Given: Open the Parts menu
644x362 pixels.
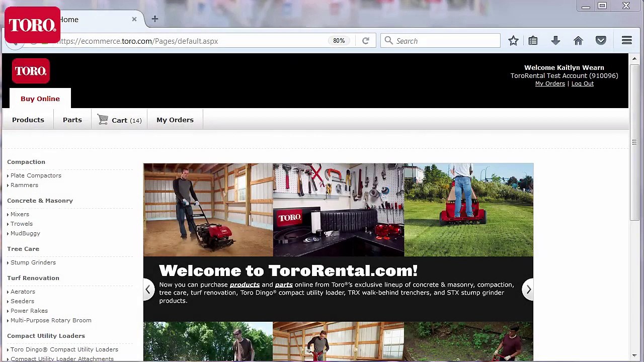Looking at the screenshot, I should (x=72, y=120).
